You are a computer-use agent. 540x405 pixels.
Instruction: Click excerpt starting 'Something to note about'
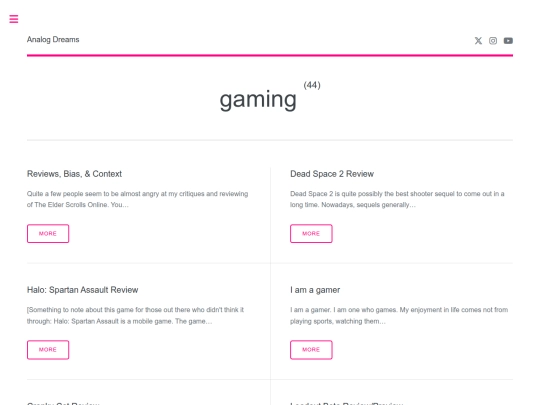[x=135, y=315]
